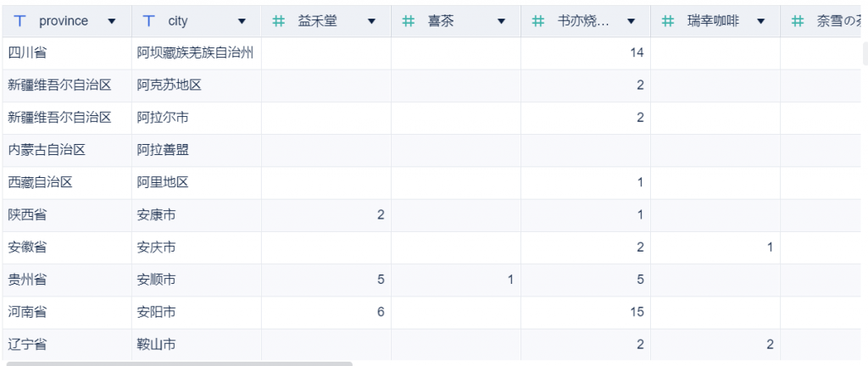Click the 辽宁省 province cell
The image size is (868, 366).
point(67,345)
